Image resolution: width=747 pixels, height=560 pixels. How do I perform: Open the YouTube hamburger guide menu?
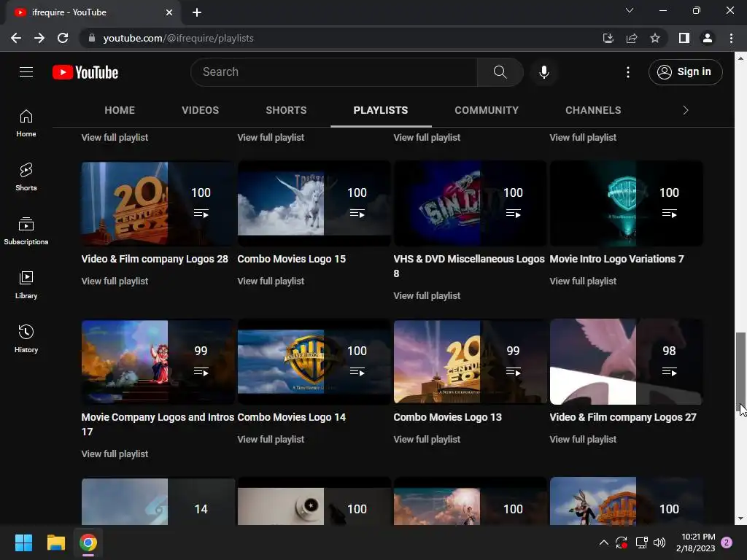[26, 72]
